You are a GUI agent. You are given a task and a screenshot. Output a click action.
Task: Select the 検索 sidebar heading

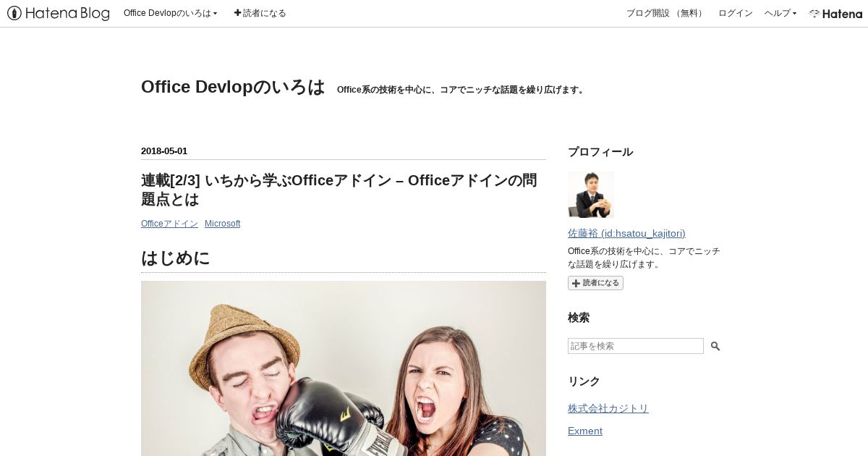click(x=579, y=318)
